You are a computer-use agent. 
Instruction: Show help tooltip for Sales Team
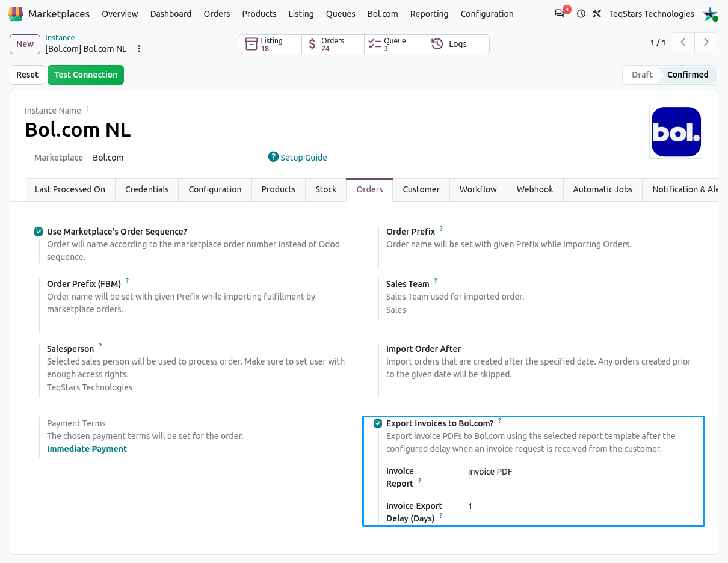tap(436, 281)
